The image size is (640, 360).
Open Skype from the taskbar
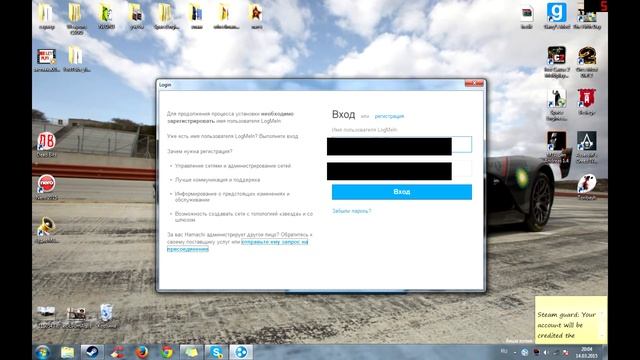(x=216, y=352)
